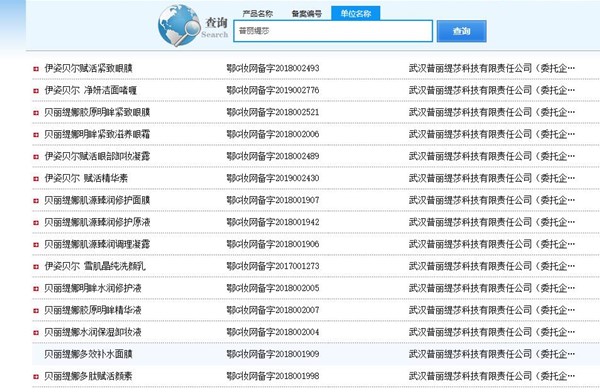Open product link 贝丽缇娜肌源臻润修护原液
Image resolution: width=600 pixels, height=392 pixels.
coord(97,222)
